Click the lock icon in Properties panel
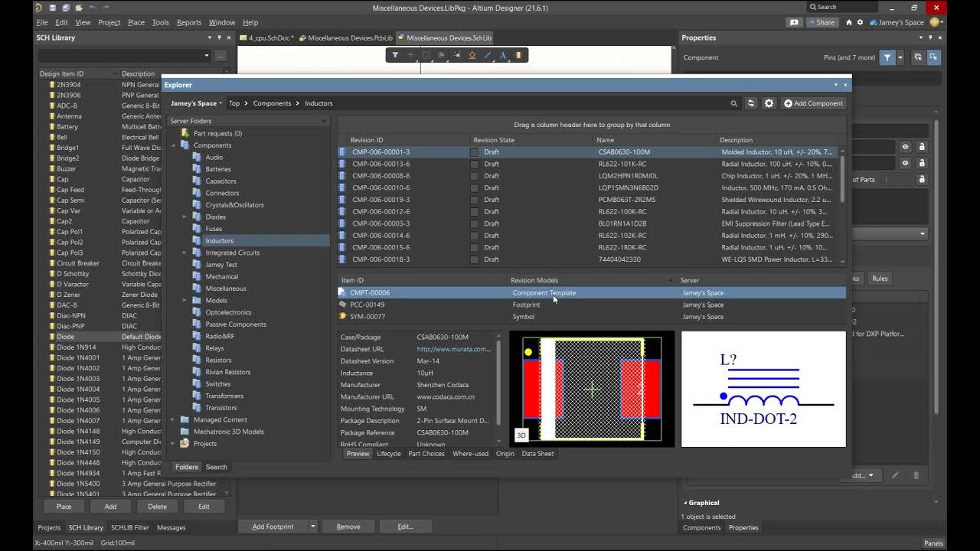The width and height of the screenshot is (980, 551). coord(922,147)
